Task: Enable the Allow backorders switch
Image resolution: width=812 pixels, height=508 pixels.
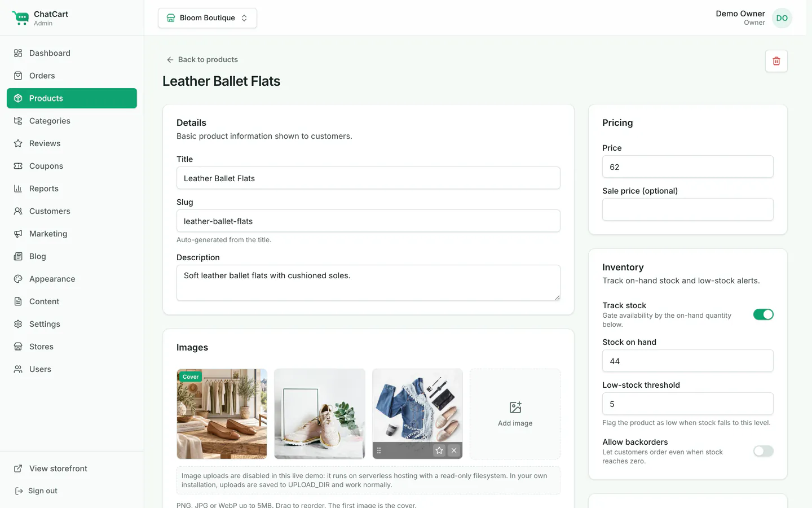Action: click(x=764, y=451)
